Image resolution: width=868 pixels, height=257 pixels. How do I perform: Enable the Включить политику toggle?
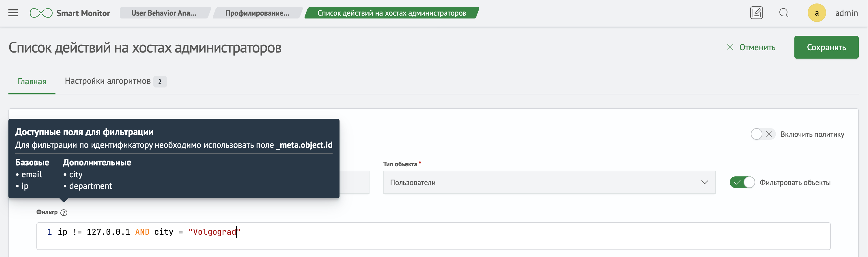click(763, 134)
